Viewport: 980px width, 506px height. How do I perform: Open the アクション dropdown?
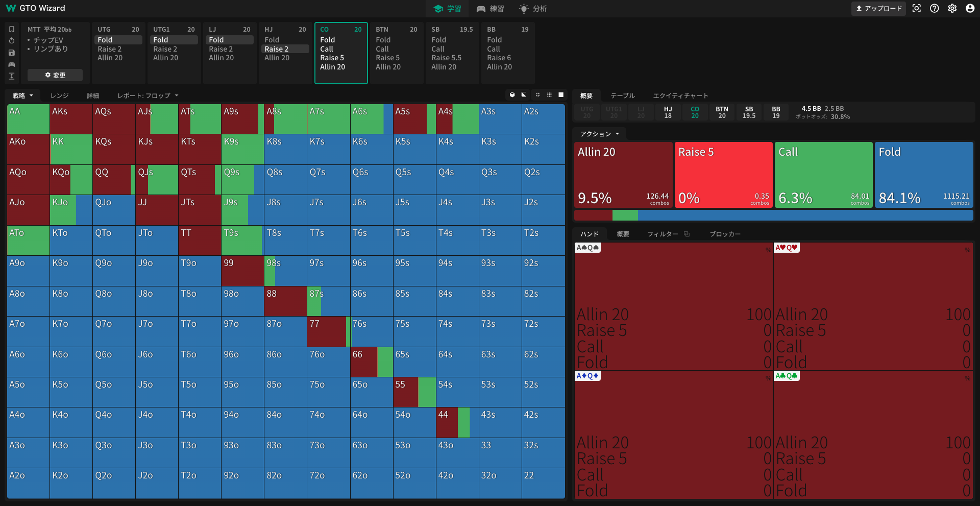click(x=600, y=134)
